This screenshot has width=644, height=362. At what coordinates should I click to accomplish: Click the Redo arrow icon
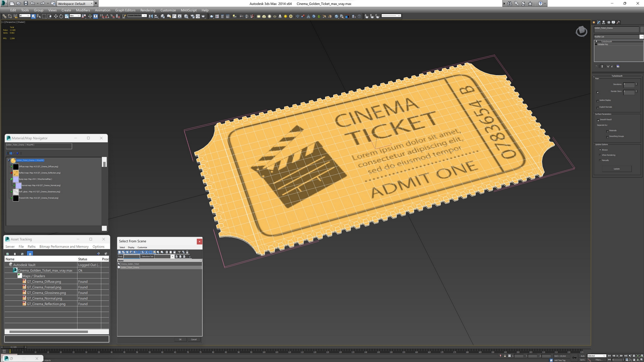click(43, 3)
